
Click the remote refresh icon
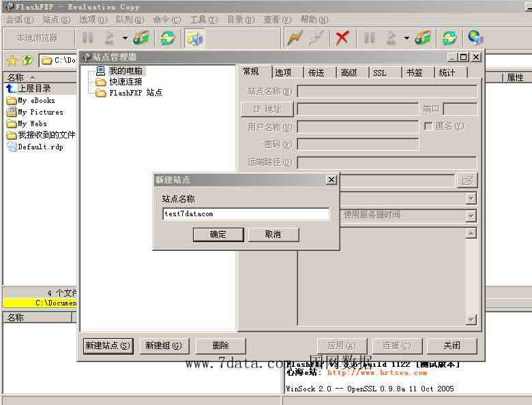tap(449, 37)
